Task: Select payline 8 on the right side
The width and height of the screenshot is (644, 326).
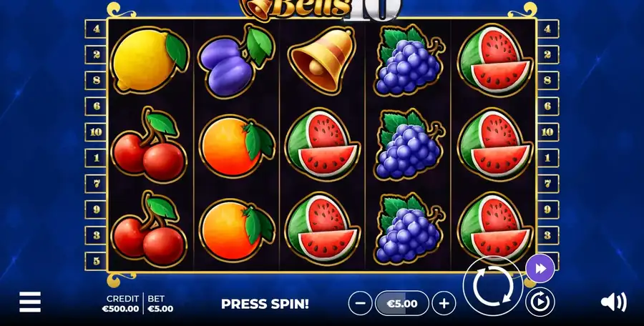Action: (x=547, y=81)
